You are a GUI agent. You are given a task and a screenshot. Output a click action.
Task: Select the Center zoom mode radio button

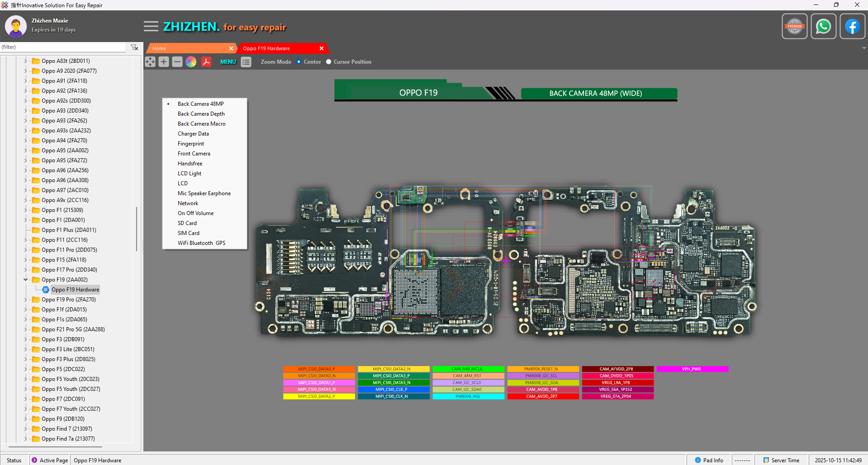[299, 62]
